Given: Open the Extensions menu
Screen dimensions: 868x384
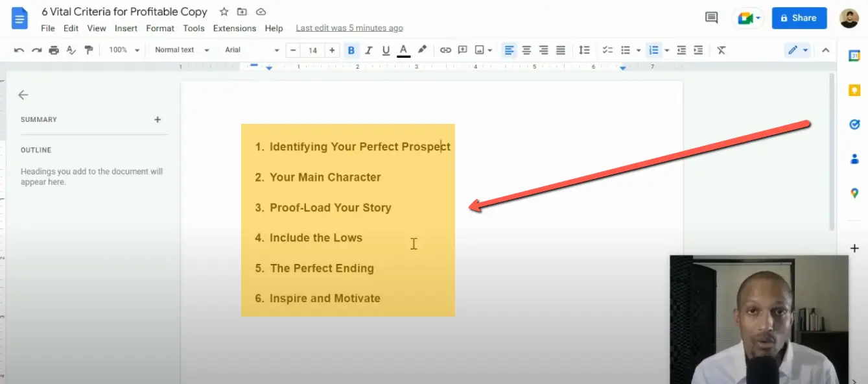Looking at the screenshot, I should tap(234, 28).
